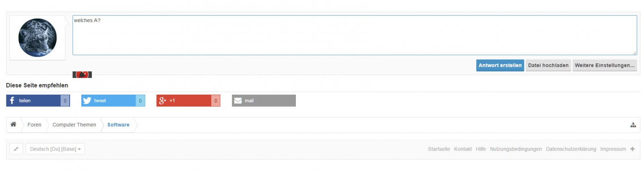Go to Foren in the breadcrumb
This screenshot has width=644, height=170.
pyautogui.click(x=34, y=125)
